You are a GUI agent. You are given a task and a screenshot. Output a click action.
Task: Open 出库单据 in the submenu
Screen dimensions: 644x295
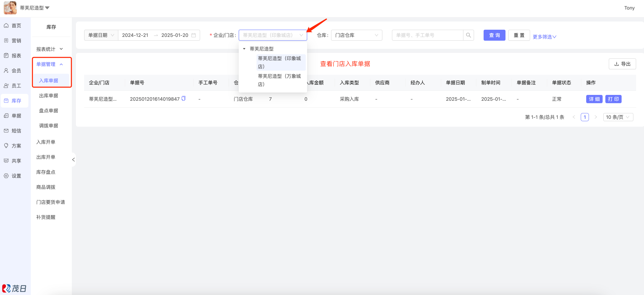(49, 96)
